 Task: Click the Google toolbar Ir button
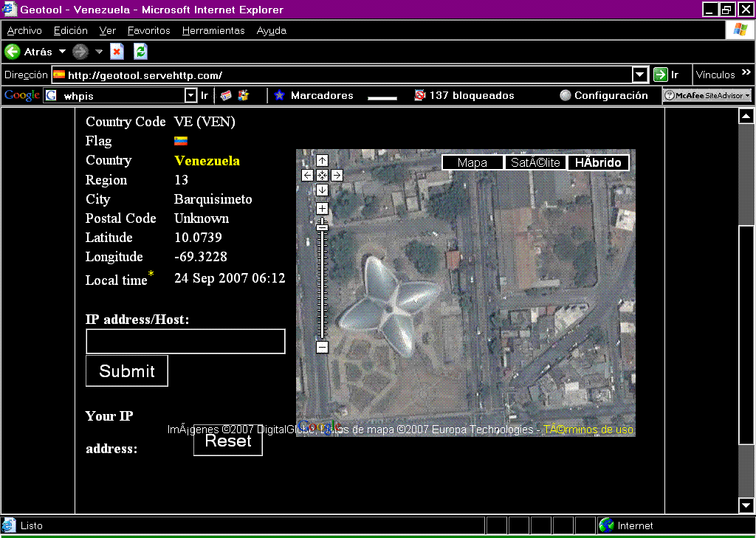point(205,95)
